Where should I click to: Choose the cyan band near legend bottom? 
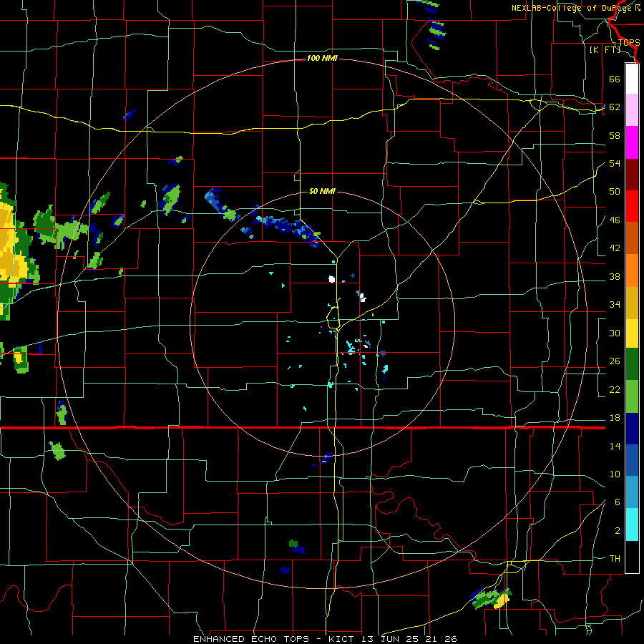[x=632, y=525]
